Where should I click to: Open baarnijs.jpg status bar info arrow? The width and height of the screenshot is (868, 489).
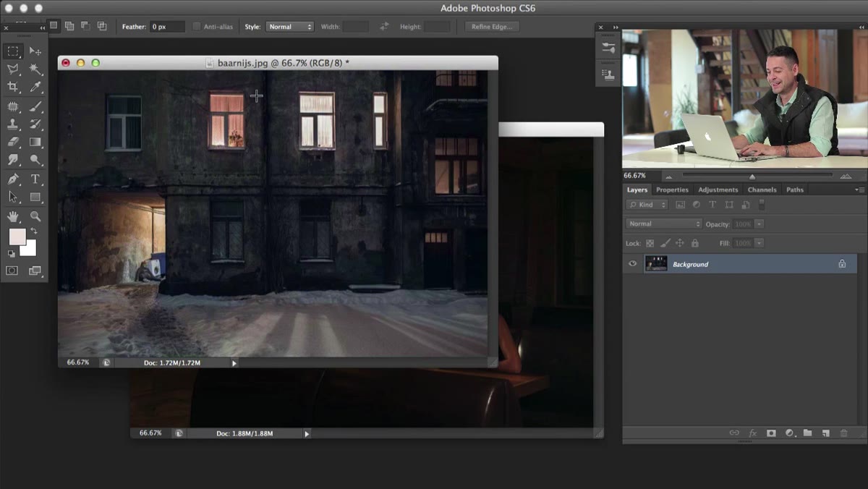(x=234, y=362)
